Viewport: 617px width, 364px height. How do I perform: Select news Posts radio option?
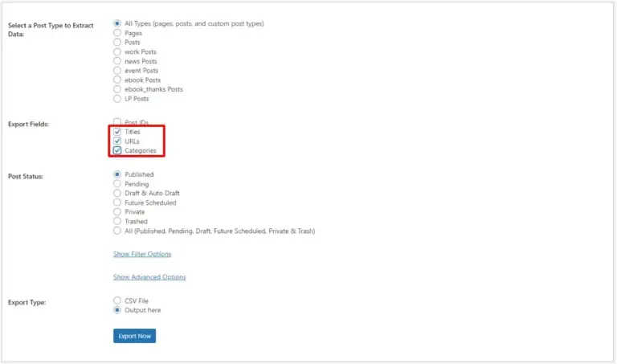(x=117, y=61)
